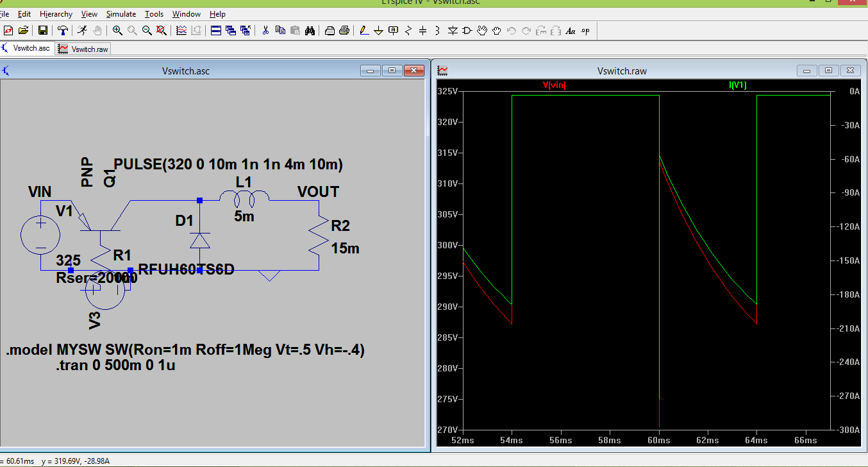The image size is (868, 467).
Task: Click the RFUH60TS6D diode model text
Action: (x=186, y=269)
